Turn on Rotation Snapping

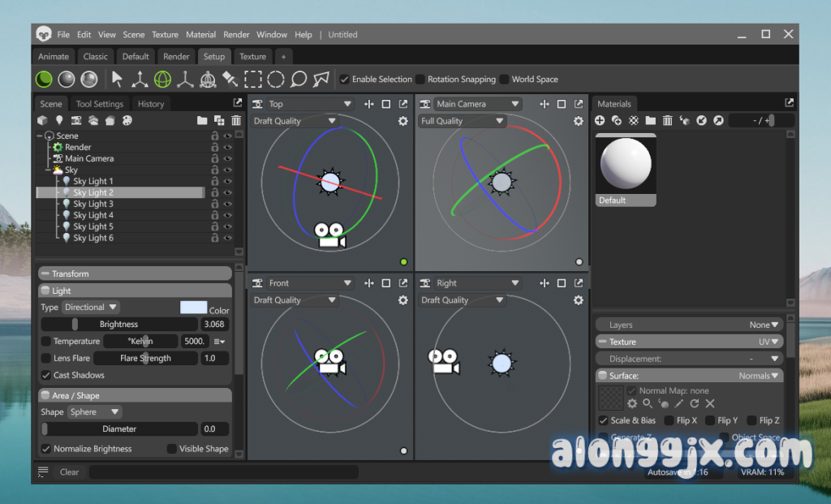click(420, 80)
